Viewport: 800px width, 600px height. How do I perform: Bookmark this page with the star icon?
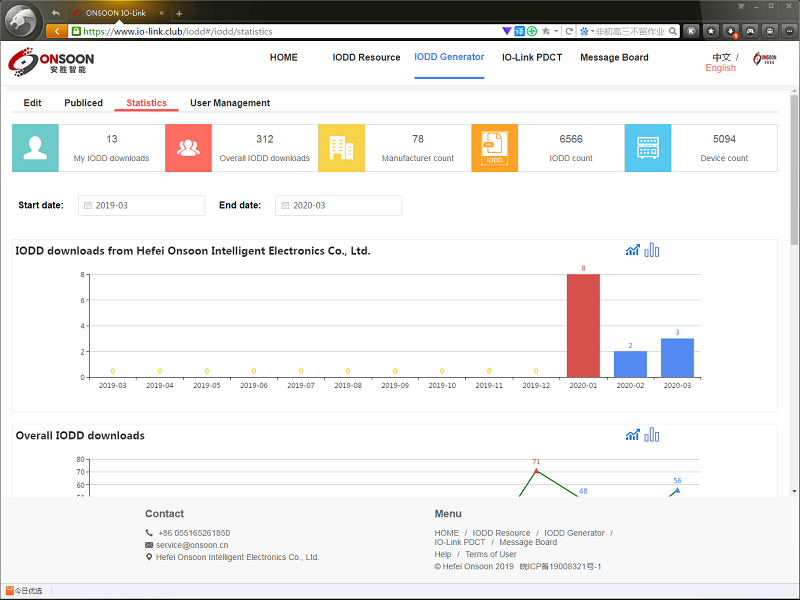coord(545,31)
